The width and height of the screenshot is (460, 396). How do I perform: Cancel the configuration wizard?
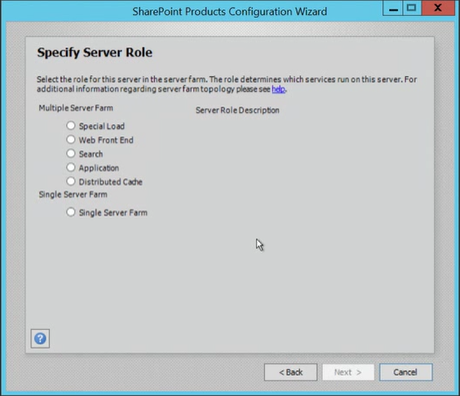[406, 372]
